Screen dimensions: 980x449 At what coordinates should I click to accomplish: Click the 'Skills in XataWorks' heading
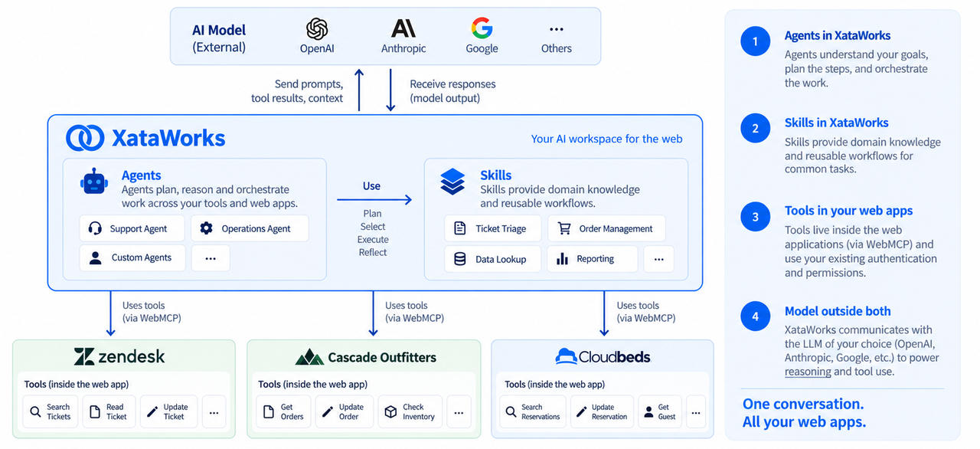point(837,123)
